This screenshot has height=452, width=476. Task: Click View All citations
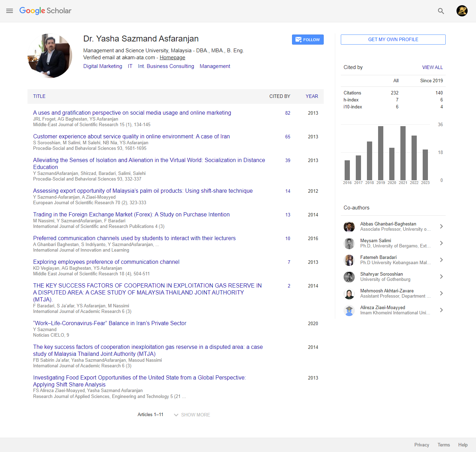[x=432, y=67]
